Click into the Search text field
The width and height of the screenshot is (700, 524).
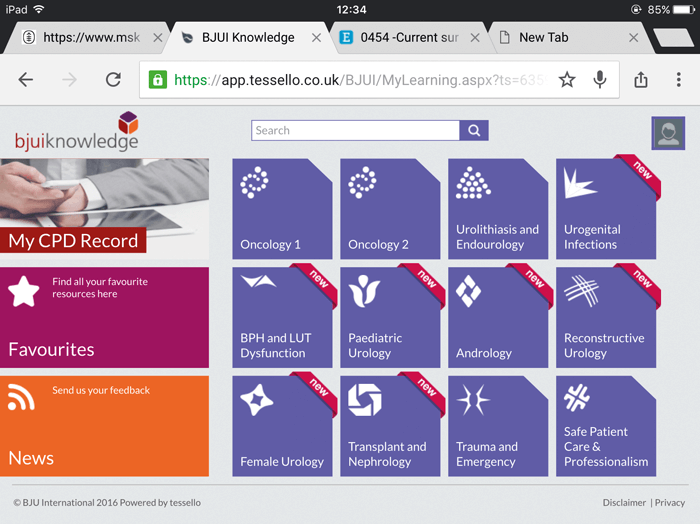coord(355,131)
